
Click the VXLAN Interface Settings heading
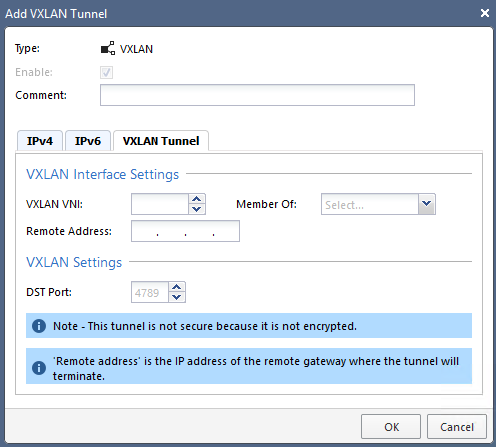[102, 174]
